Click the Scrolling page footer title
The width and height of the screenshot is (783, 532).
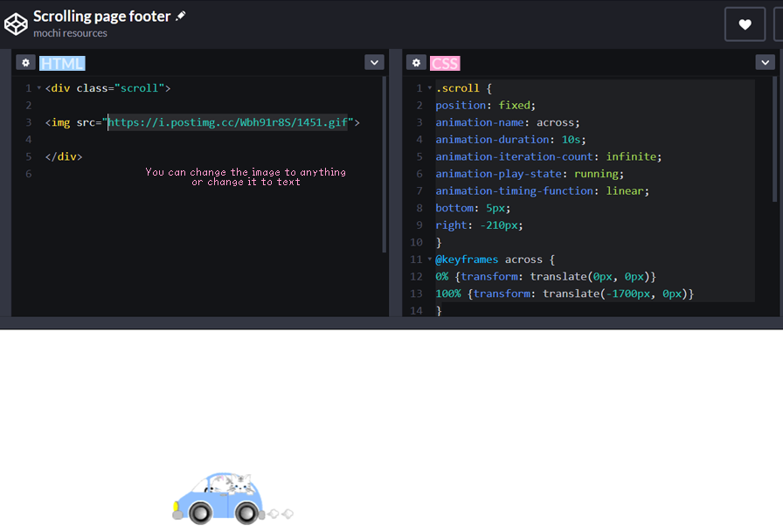[101, 16]
